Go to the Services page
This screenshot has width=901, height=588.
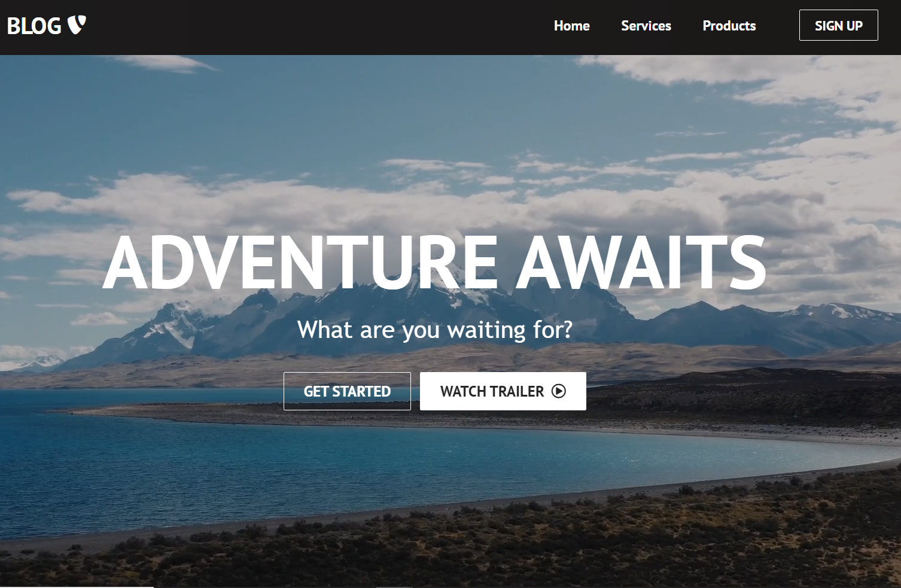[x=646, y=26]
